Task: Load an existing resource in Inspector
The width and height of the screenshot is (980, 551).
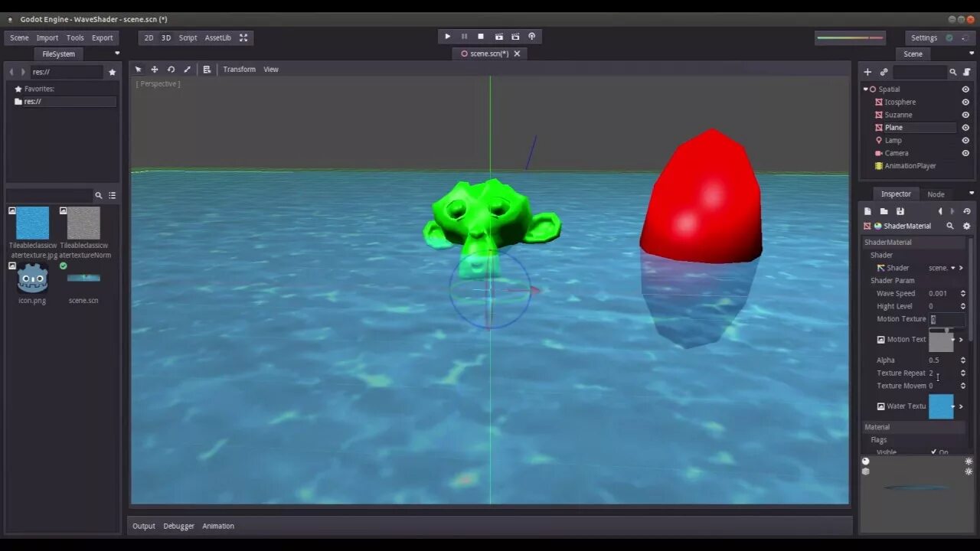Action: (x=884, y=211)
